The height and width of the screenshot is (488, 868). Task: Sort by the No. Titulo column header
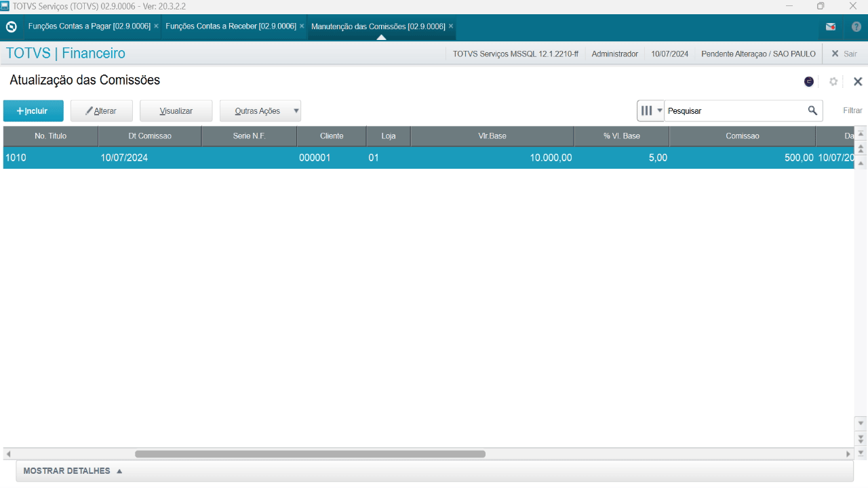51,136
